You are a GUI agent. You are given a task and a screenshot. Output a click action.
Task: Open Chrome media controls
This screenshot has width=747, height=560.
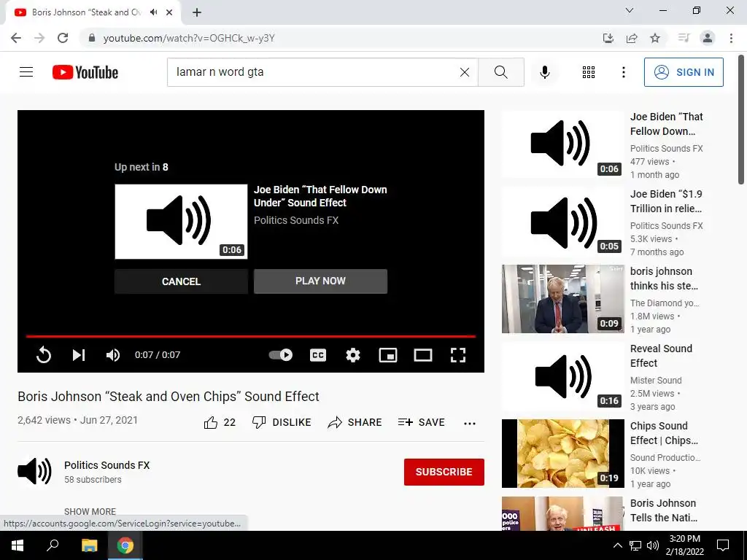[x=684, y=38]
